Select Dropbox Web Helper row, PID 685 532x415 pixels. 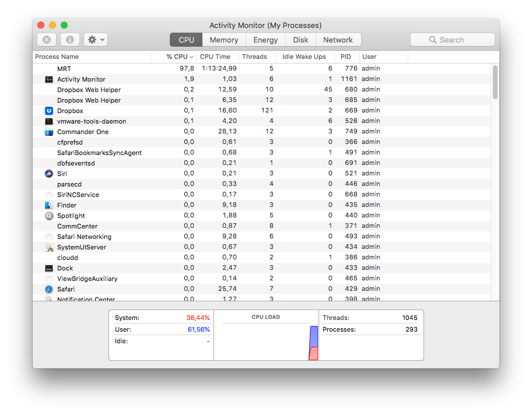[262, 100]
